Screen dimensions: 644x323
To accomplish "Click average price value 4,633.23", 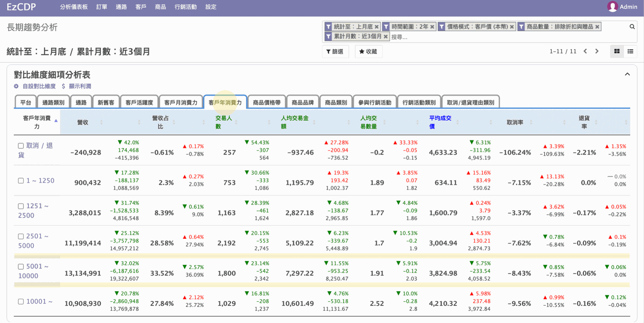I will 443,152.
